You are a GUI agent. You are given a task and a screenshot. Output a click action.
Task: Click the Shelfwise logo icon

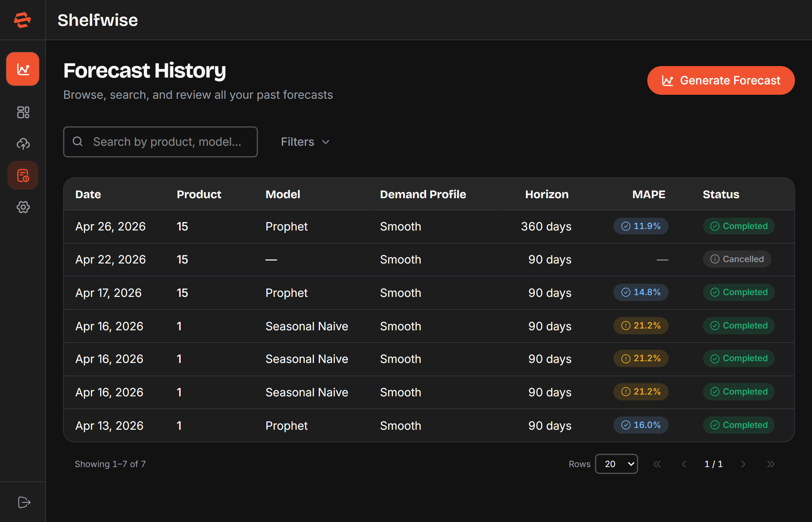22,20
